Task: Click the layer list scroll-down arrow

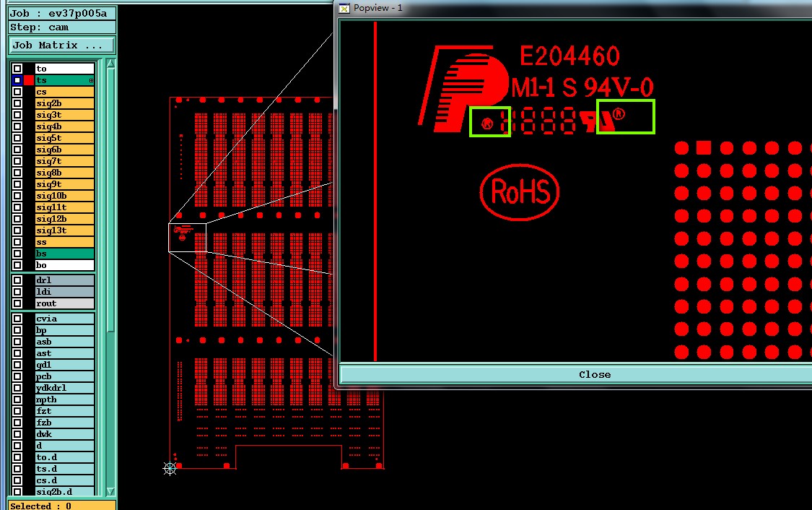Action: (110, 490)
